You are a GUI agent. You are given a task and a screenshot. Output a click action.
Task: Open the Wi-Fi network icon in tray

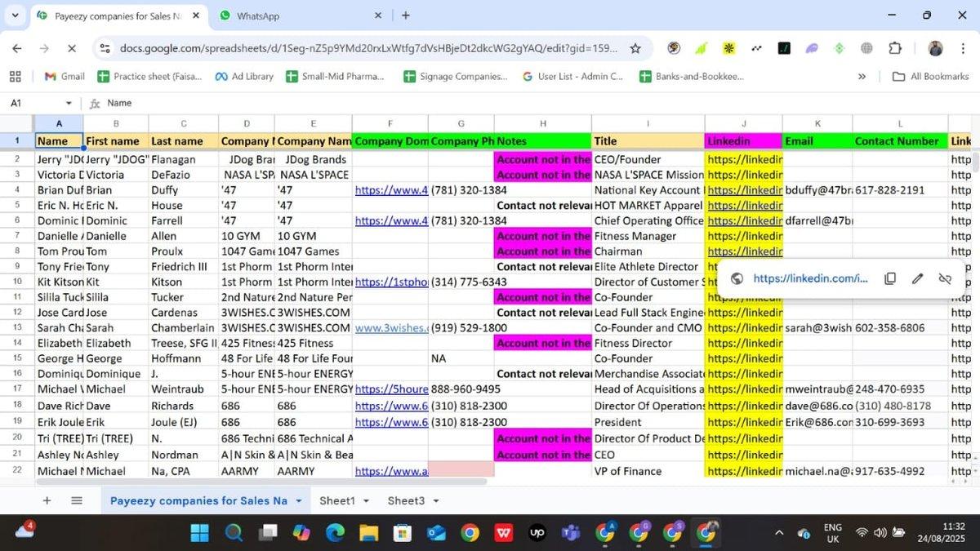click(x=862, y=533)
